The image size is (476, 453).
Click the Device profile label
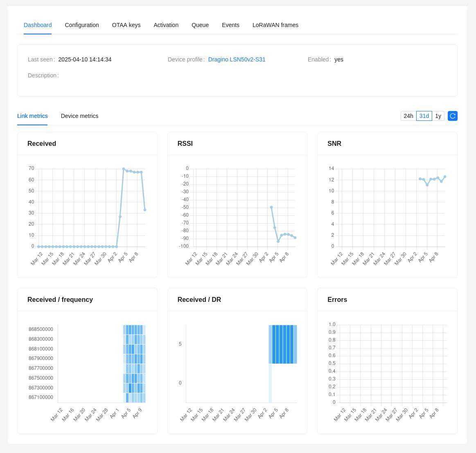tap(186, 59)
